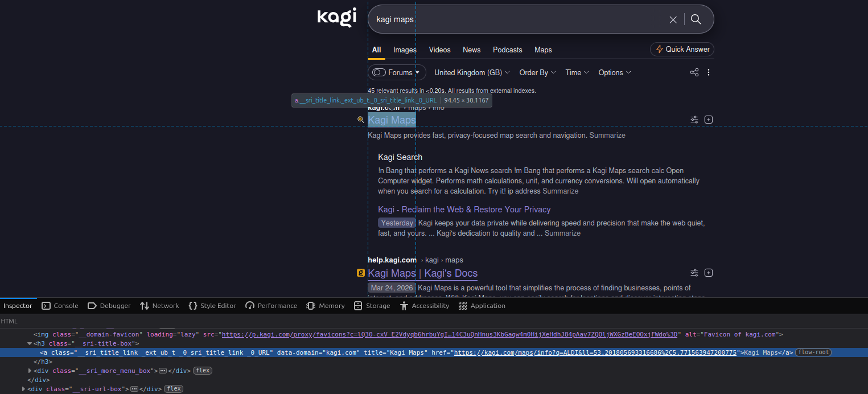Open United Kingdom (GB) region dropdown
The height and width of the screenshot is (394, 868).
[x=472, y=72]
